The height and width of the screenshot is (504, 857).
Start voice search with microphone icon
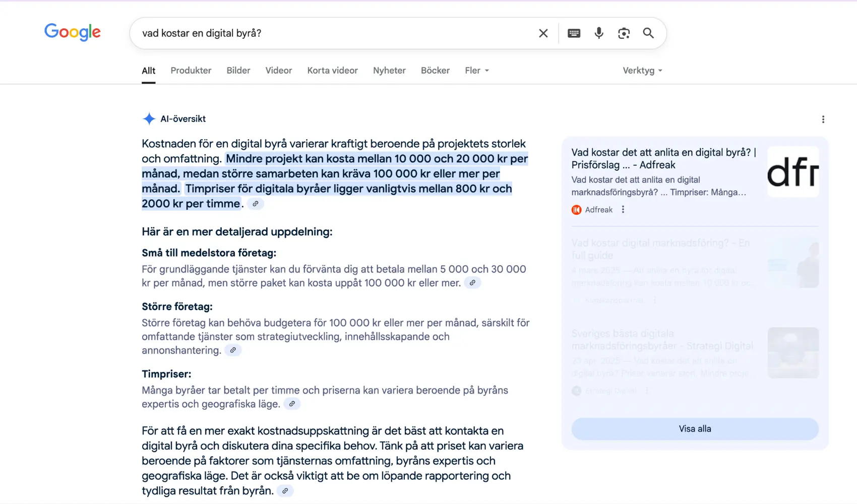point(599,33)
